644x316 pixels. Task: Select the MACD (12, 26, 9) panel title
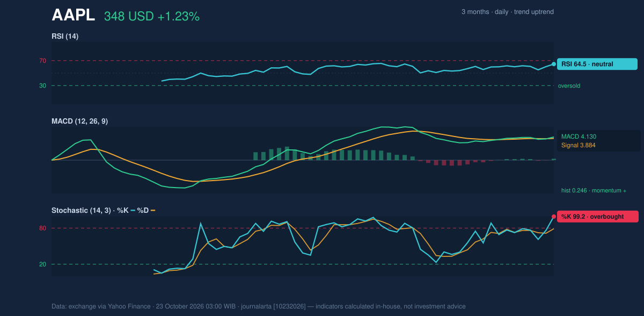click(79, 121)
